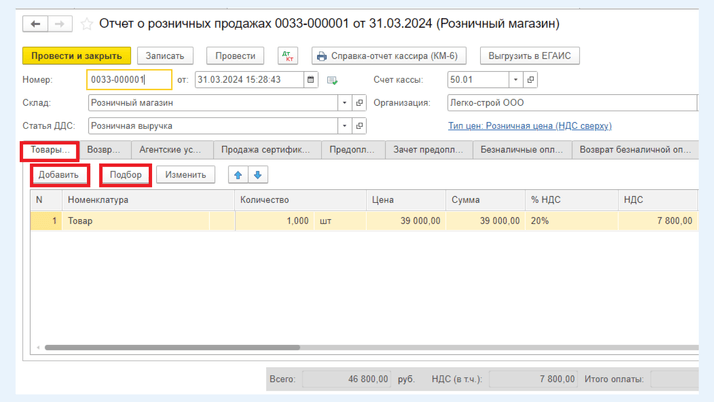The image size is (714, 402).
Task: Select the НДС column header
Action: [658, 200]
